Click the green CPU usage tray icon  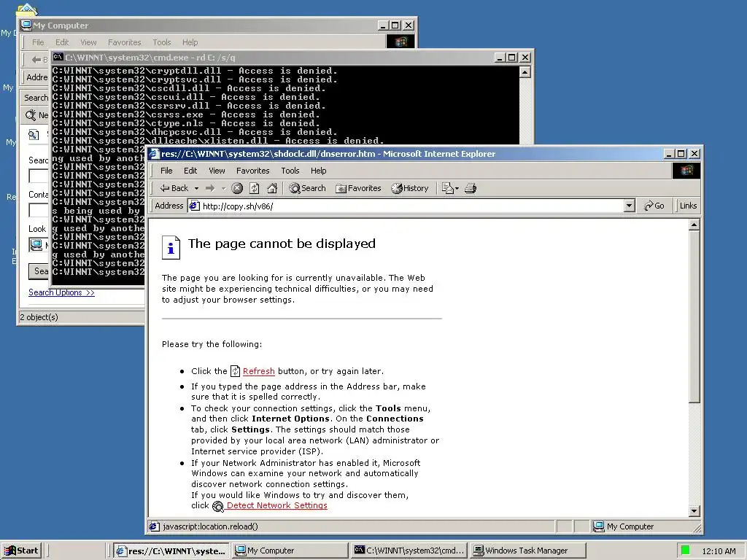pyautogui.click(x=685, y=551)
